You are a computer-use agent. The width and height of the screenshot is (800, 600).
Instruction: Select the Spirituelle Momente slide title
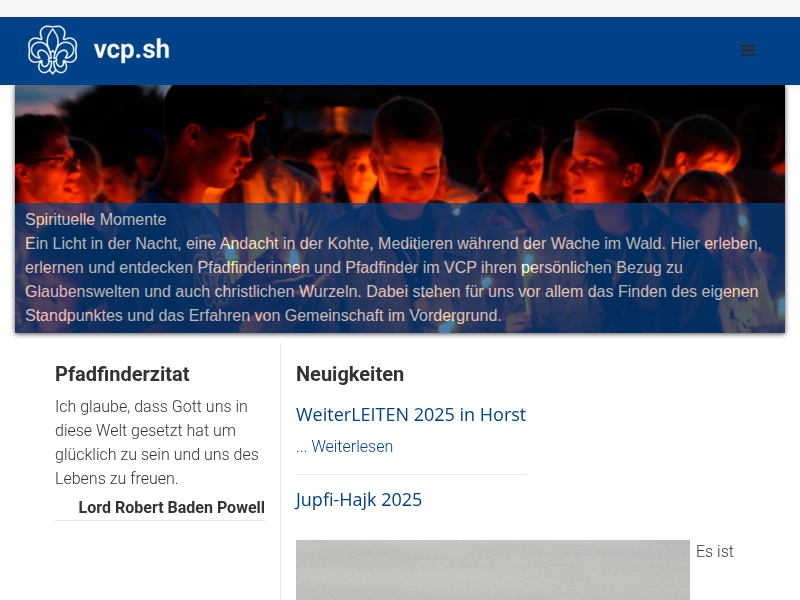(96, 219)
